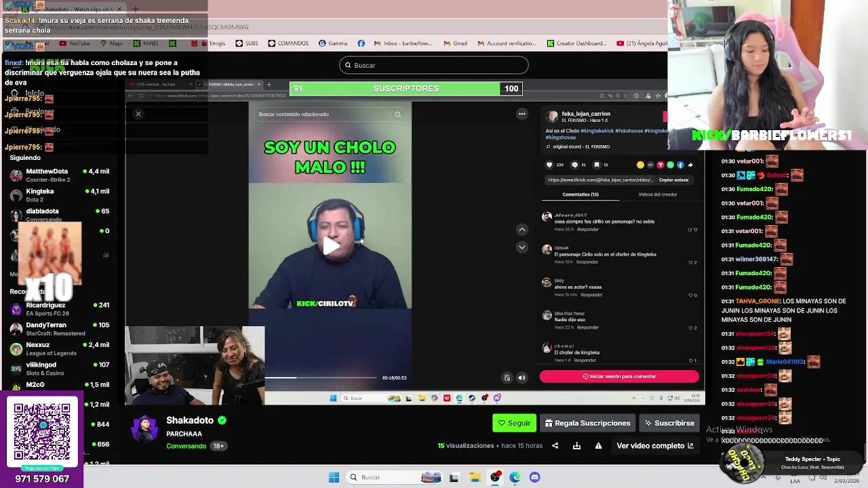The width and height of the screenshot is (868, 488).
Task: Click Copiar enlace button
Action: pyautogui.click(x=673, y=180)
